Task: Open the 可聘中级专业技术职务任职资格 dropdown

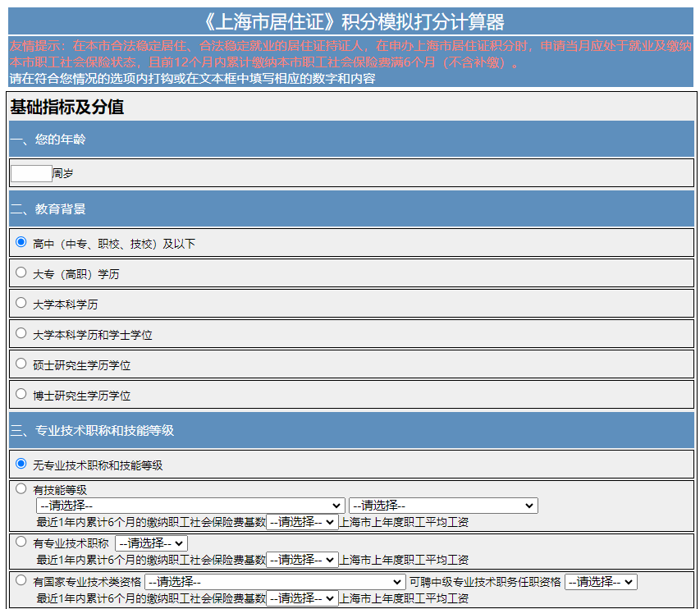Action: pos(601,582)
